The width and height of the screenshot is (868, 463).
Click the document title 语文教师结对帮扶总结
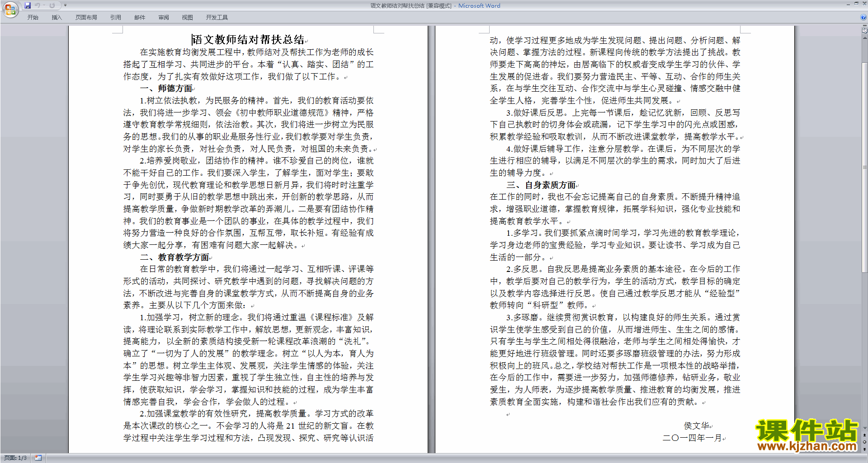tap(248, 40)
